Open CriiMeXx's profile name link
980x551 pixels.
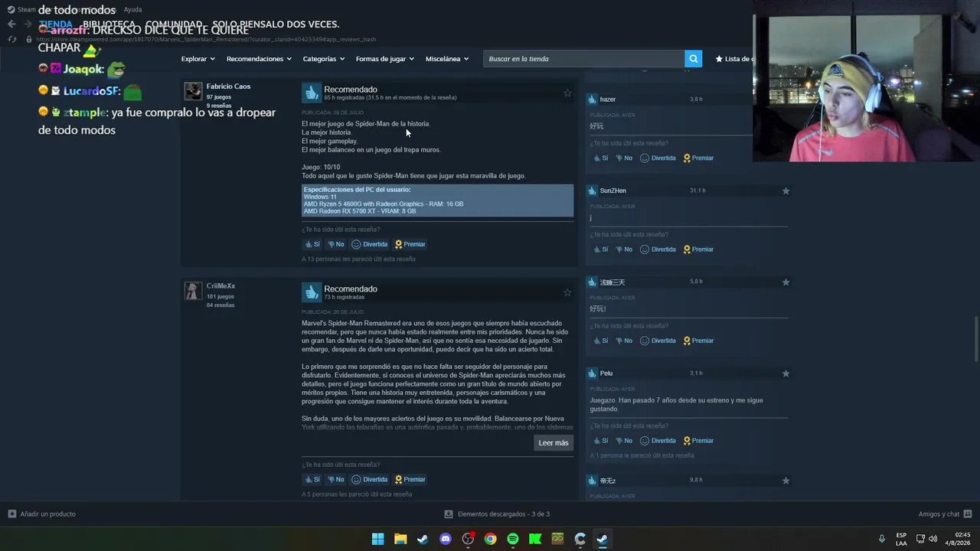click(220, 286)
